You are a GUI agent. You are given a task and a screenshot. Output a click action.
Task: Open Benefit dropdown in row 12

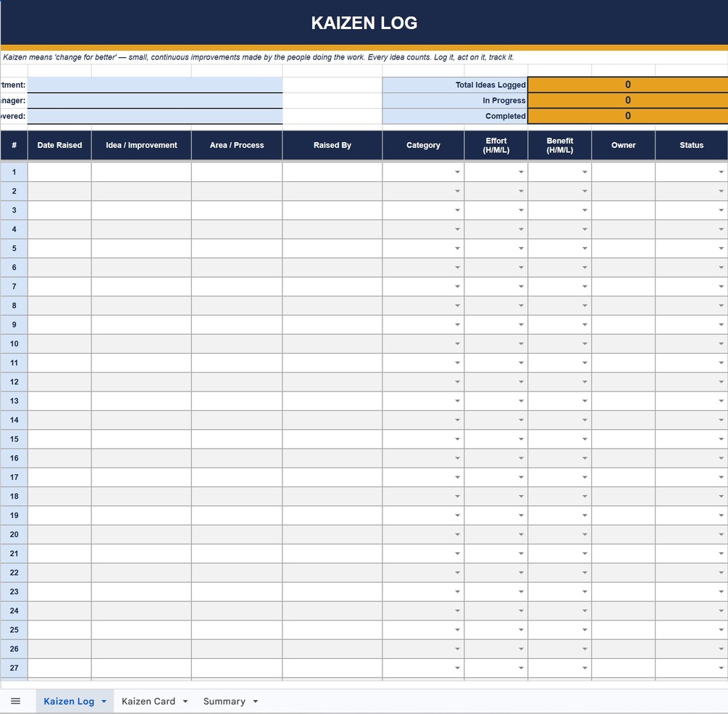point(585,382)
